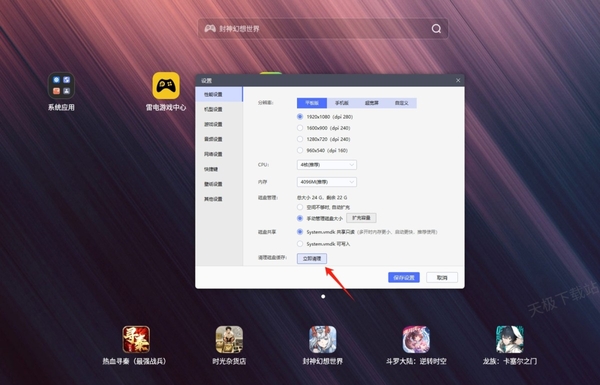Launch 封神幻想世界 game icon in dock
The width and height of the screenshot is (600, 385).
[x=323, y=339]
